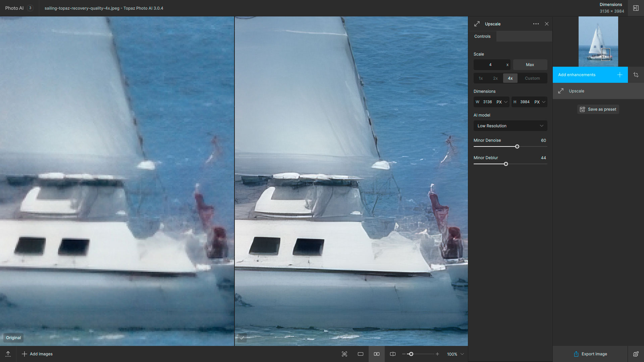Click Save as preset button
644x362 pixels.
pos(598,109)
